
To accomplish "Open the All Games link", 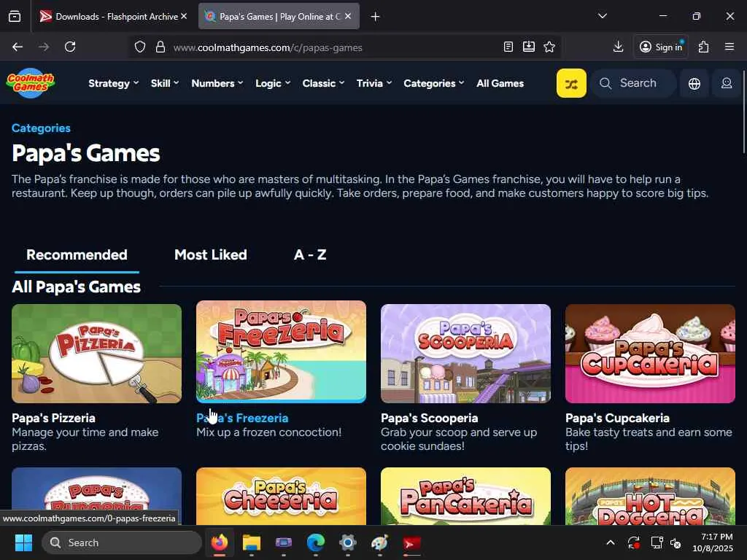I will click(x=500, y=83).
